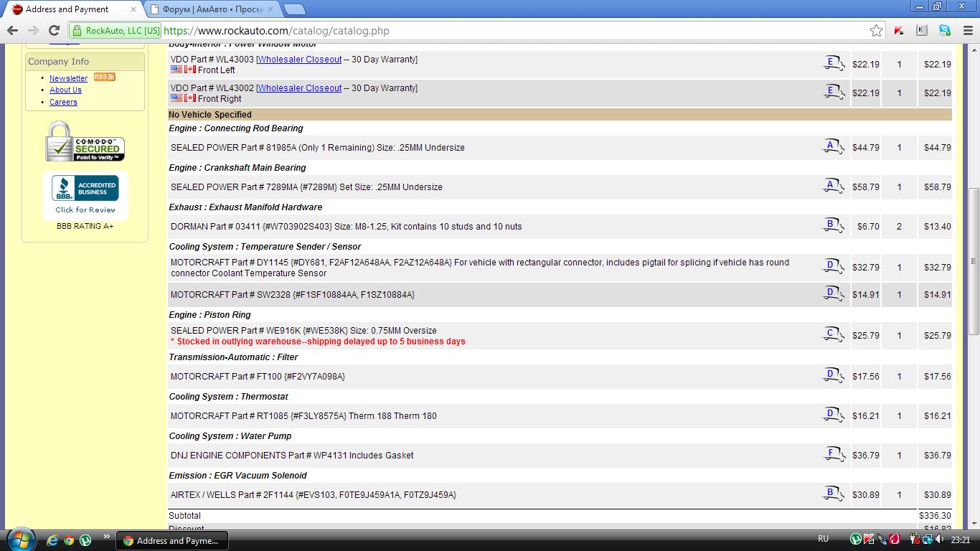980x551 pixels.
Task: Click the truck icon for DNJ water pump
Action: pyautogui.click(x=832, y=455)
